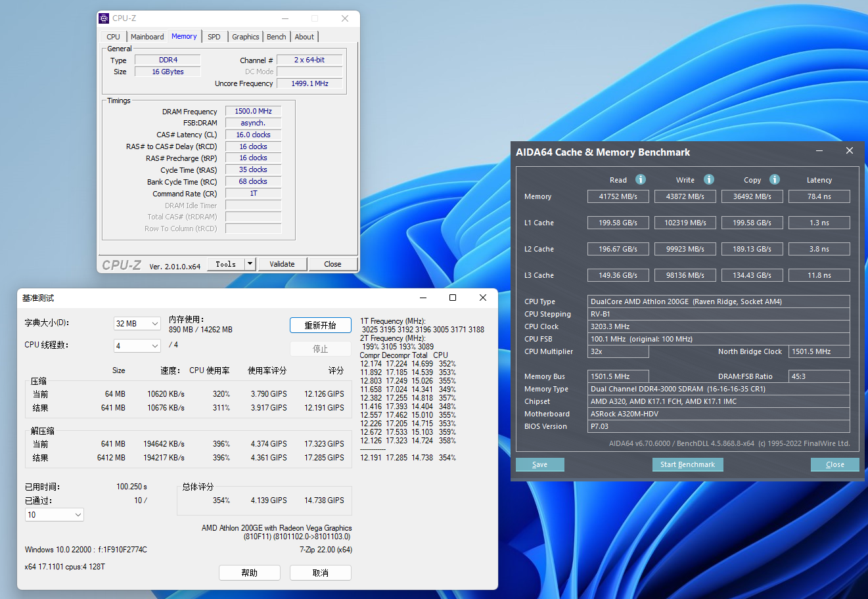Click the Memory Read value 41752 MB/s
Image resolution: width=868 pixels, height=599 pixels.
(x=618, y=196)
